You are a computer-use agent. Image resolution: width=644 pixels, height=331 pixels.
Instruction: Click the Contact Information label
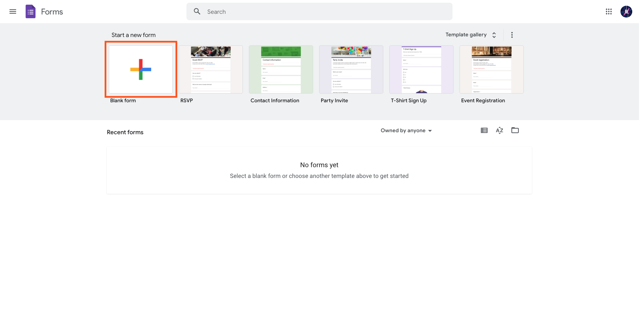tap(275, 101)
